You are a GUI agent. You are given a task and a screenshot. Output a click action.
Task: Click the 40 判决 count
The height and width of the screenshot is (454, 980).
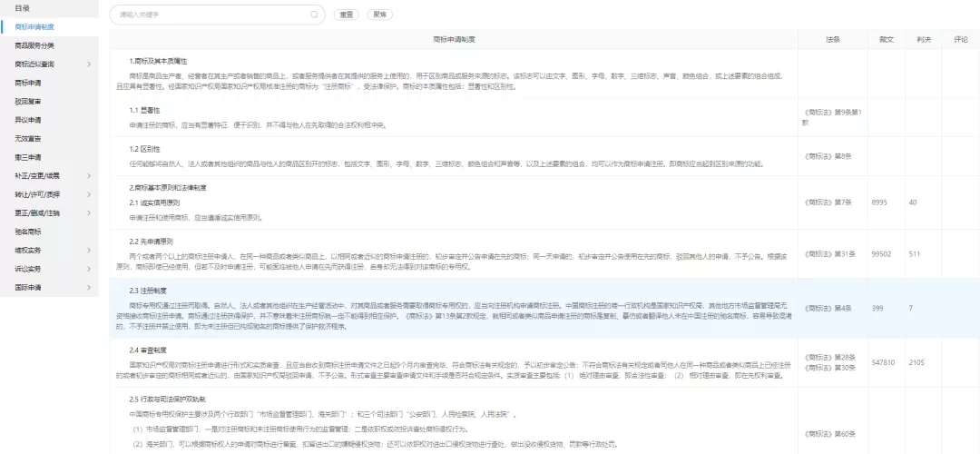point(913,202)
